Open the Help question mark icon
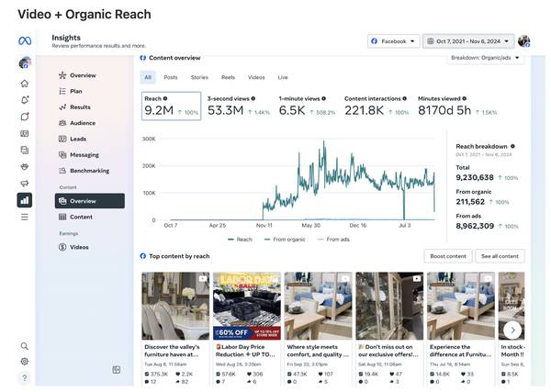551x392 pixels. click(25, 378)
